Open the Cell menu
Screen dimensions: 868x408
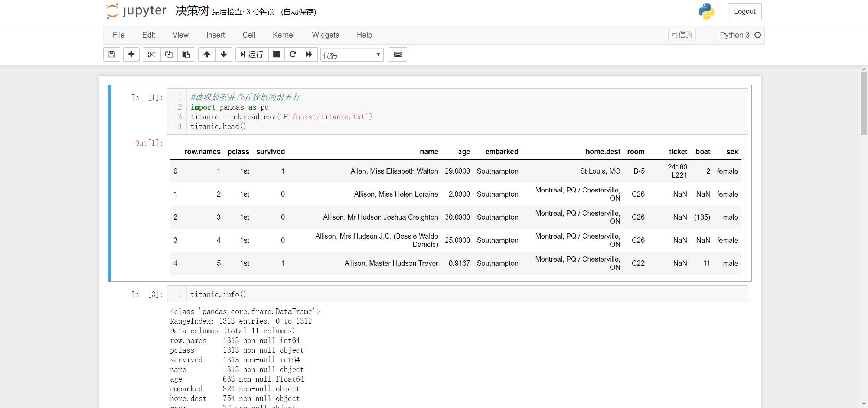tap(248, 34)
